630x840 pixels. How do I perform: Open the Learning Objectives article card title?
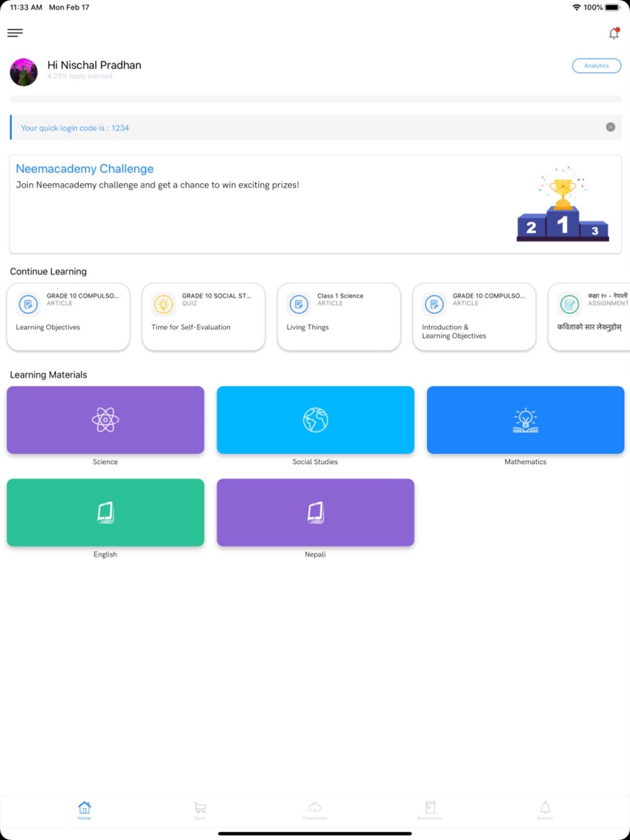[48, 327]
